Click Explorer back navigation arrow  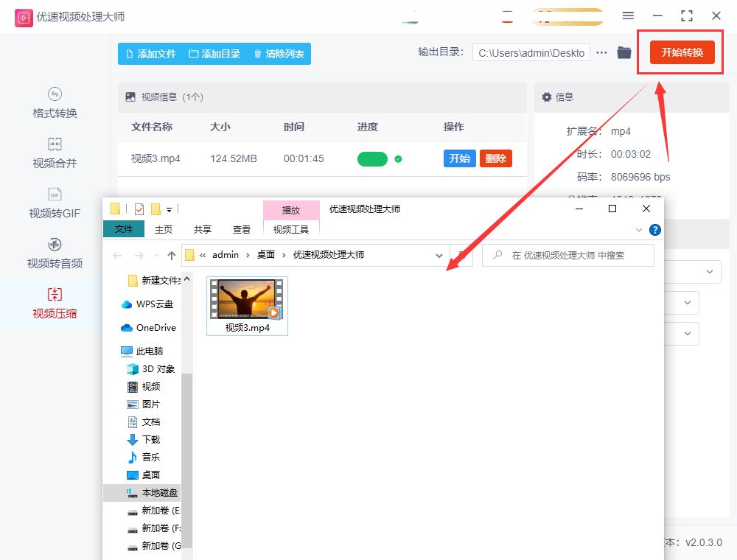[x=117, y=256]
